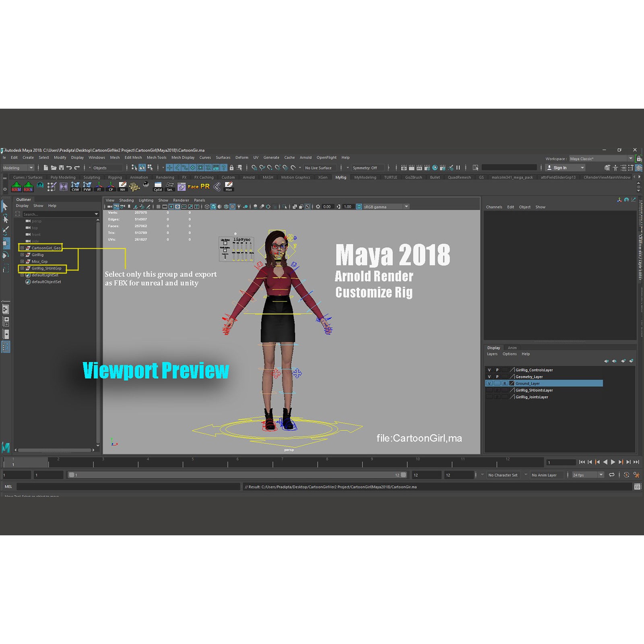The height and width of the screenshot is (644, 644).
Task: Expand the Misc_Grp node
Action: coord(22,262)
